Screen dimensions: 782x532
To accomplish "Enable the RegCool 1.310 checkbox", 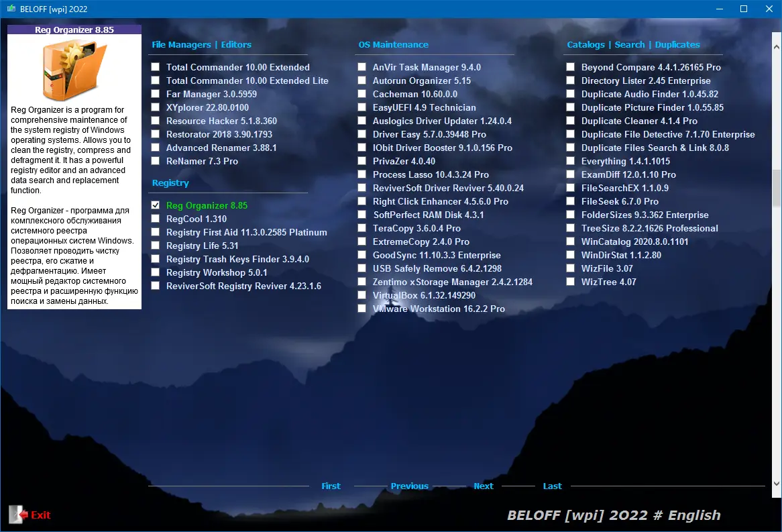I will point(156,219).
